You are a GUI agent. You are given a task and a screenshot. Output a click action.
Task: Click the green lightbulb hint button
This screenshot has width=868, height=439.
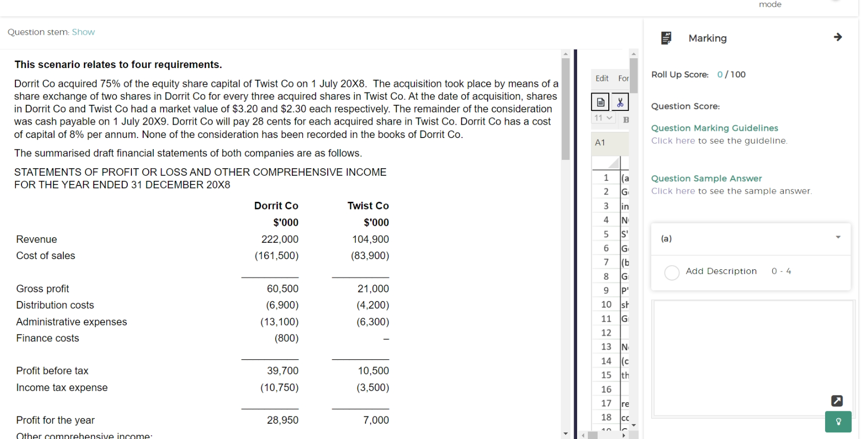838,422
